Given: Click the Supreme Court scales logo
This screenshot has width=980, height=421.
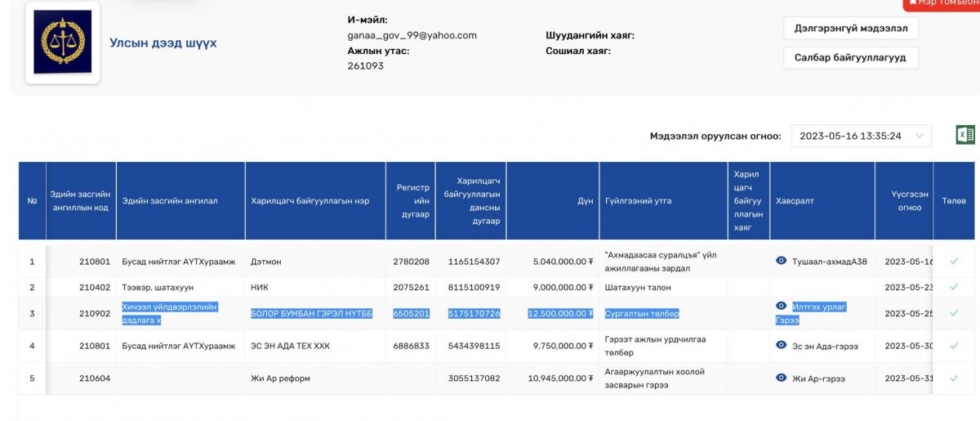Looking at the screenshot, I should pos(62,43).
